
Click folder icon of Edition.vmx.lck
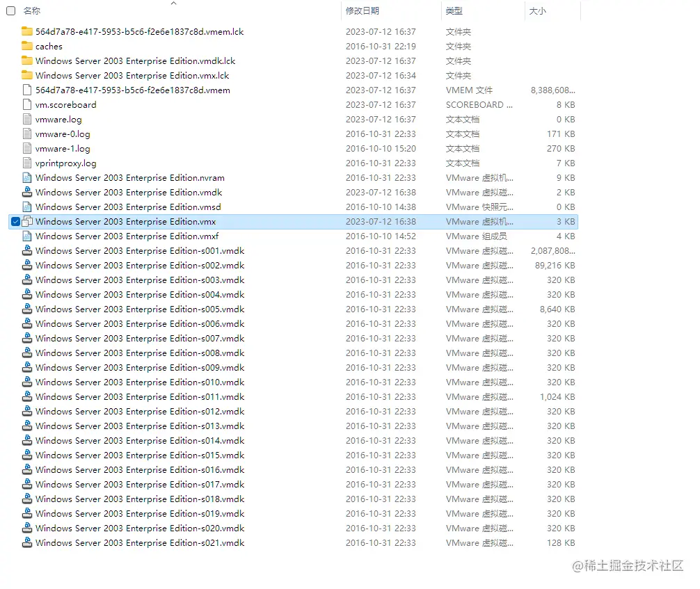coord(27,75)
